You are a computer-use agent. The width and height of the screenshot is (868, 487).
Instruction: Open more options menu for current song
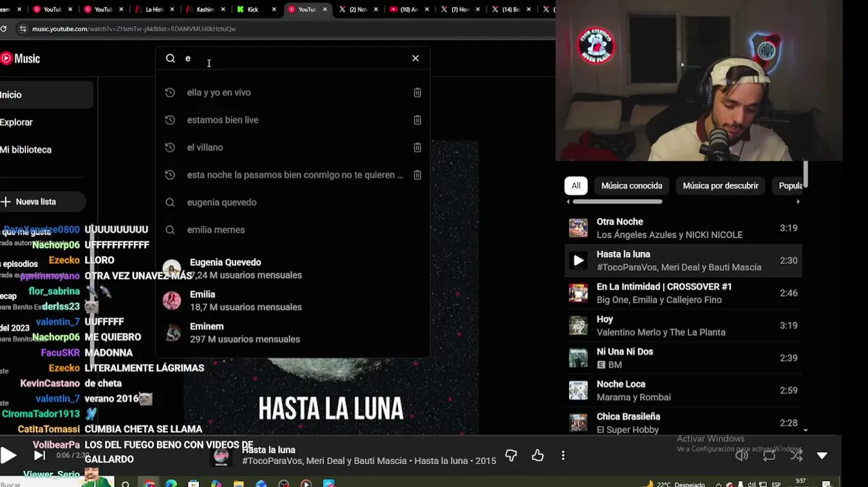pyautogui.click(x=563, y=455)
